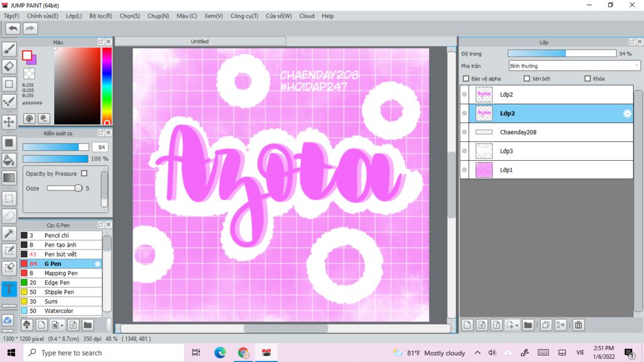
Task: Open the Công cụ(T) menu
Action: [x=245, y=16]
